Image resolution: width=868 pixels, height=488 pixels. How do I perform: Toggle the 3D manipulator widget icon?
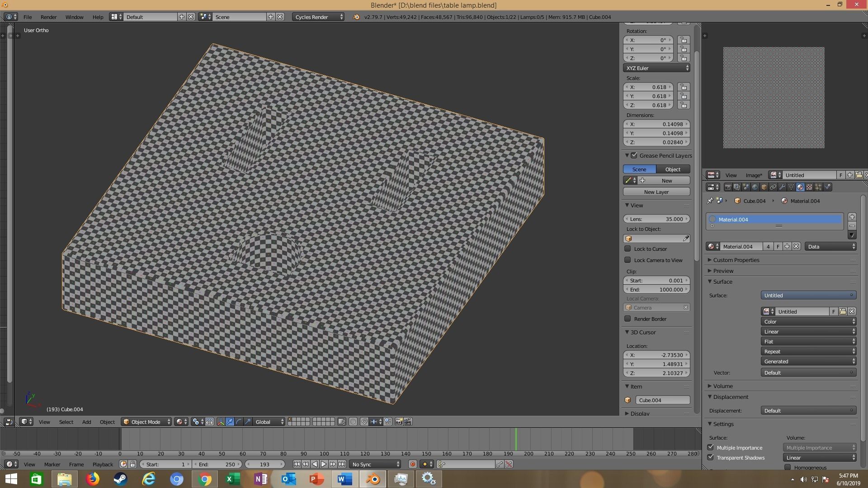point(221,422)
